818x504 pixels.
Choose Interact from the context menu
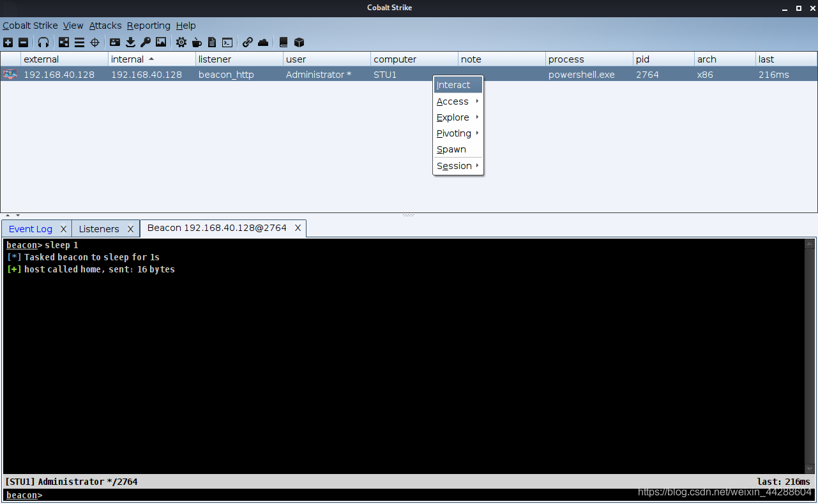point(458,85)
